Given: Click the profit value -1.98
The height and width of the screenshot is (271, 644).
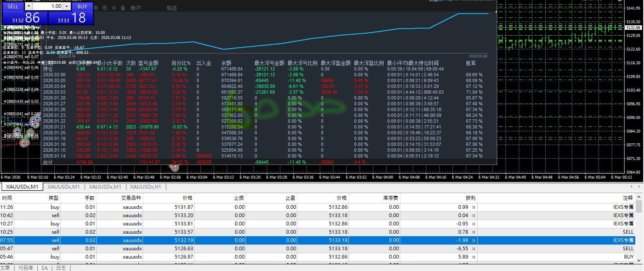Looking at the screenshot, I should [462, 240].
